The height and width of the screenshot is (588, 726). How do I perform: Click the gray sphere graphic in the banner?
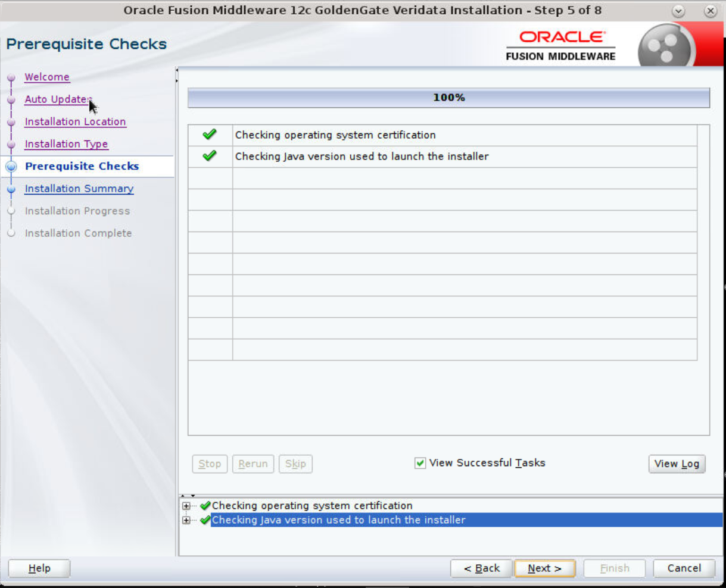point(666,46)
